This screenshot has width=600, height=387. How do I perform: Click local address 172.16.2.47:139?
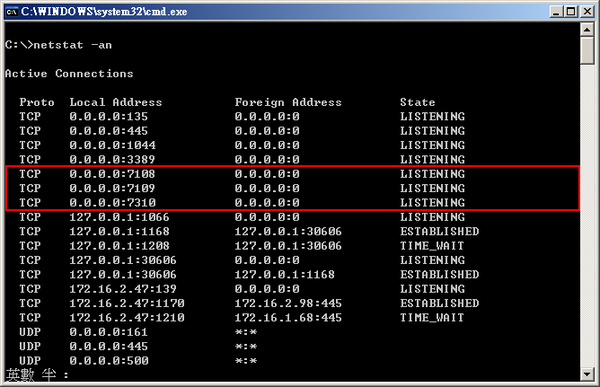click(123, 289)
